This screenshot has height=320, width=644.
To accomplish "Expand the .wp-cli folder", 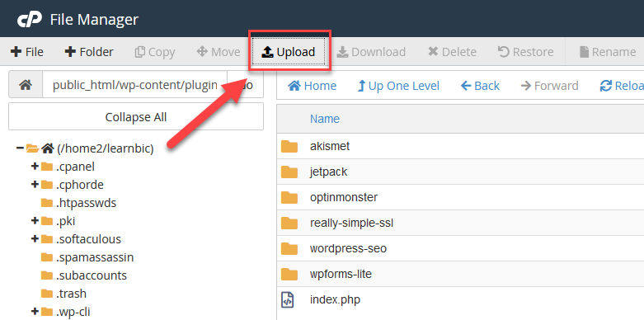I will tap(35, 312).
